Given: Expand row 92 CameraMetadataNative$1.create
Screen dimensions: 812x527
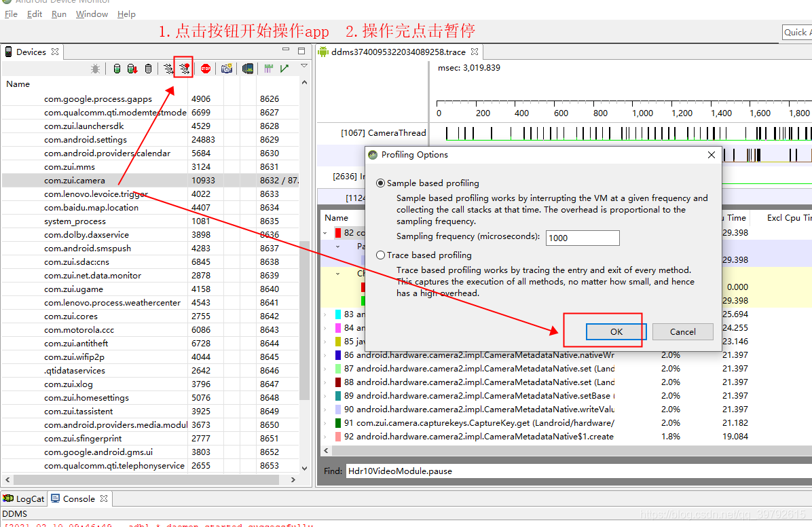Looking at the screenshot, I should click(x=325, y=436).
